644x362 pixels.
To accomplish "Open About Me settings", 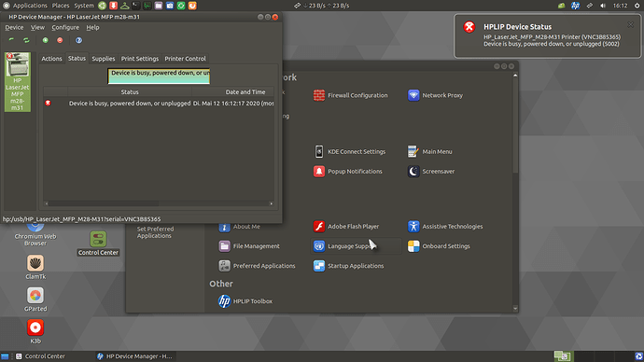I will [x=239, y=226].
